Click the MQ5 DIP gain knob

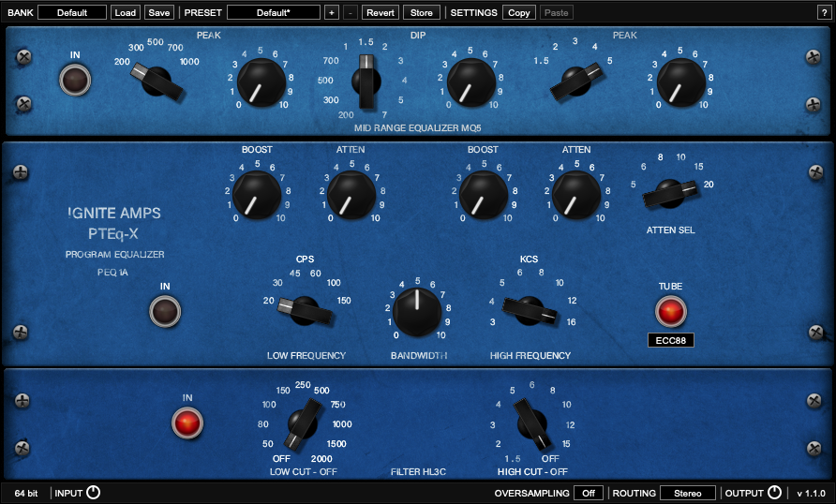(x=471, y=82)
